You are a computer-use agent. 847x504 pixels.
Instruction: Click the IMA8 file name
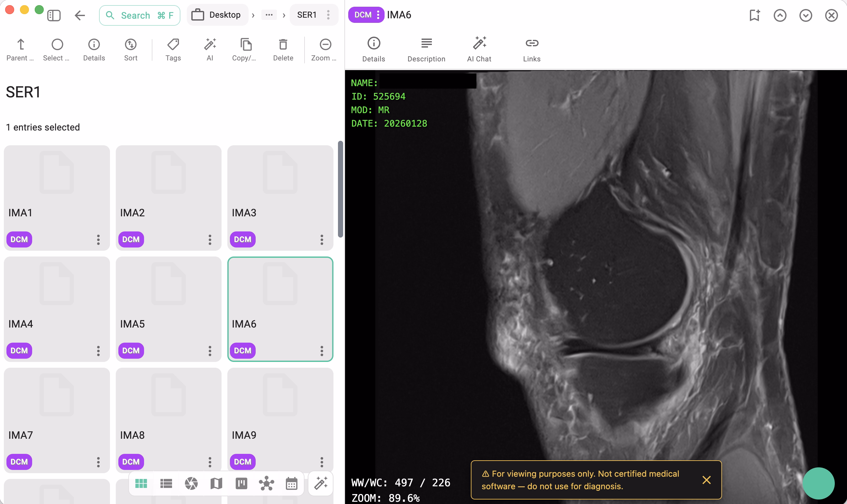pos(132,435)
